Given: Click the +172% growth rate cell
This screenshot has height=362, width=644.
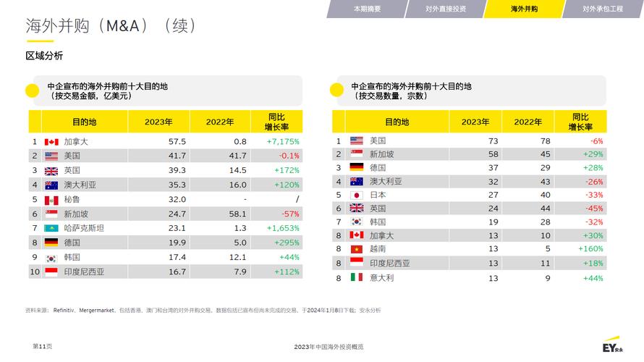Looking at the screenshot, I should point(287,171).
